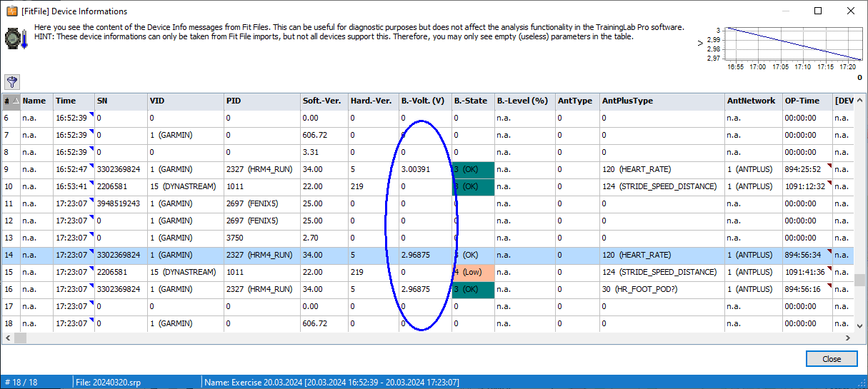Click the VID column header
Screen dimensions: 868x389
(186, 101)
